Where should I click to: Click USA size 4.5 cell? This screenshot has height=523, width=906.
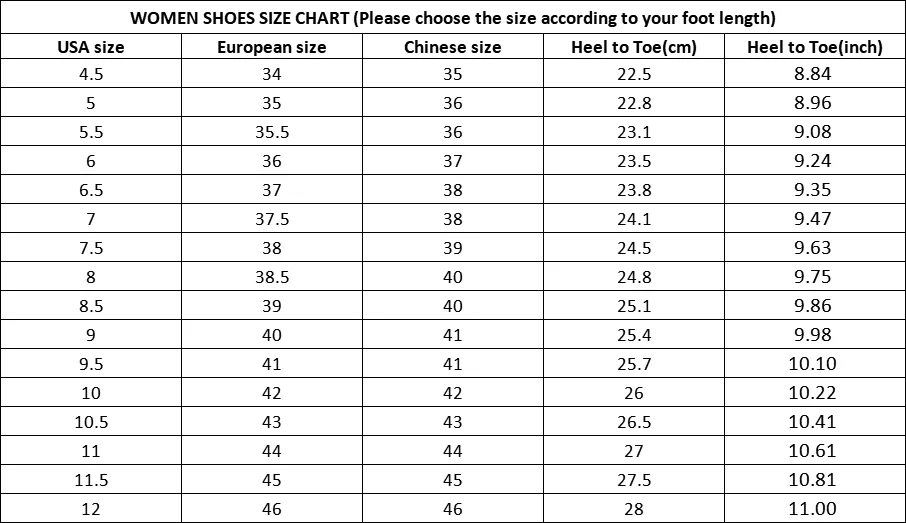(x=91, y=73)
